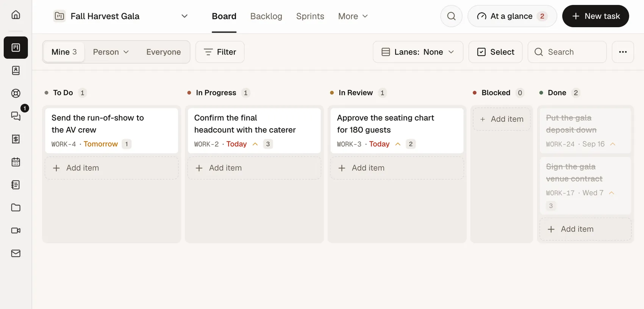This screenshot has width=644, height=309.
Task: Show only Mine tasks
Action: (x=64, y=52)
